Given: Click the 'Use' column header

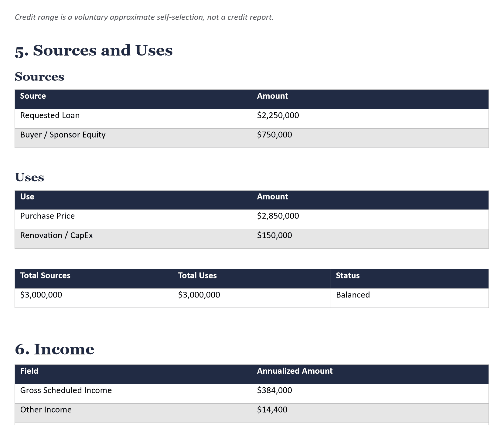Looking at the screenshot, I should pyautogui.click(x=133, y=200).
